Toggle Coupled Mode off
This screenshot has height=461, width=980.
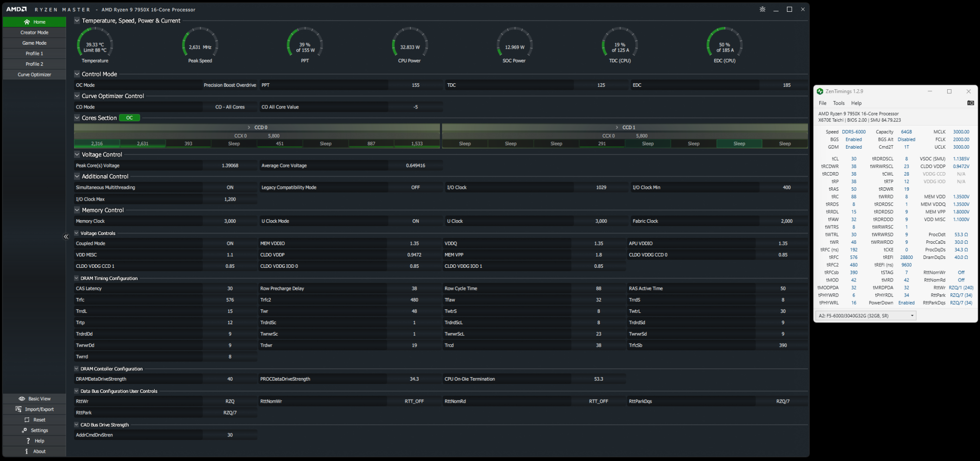click(230, 243)
